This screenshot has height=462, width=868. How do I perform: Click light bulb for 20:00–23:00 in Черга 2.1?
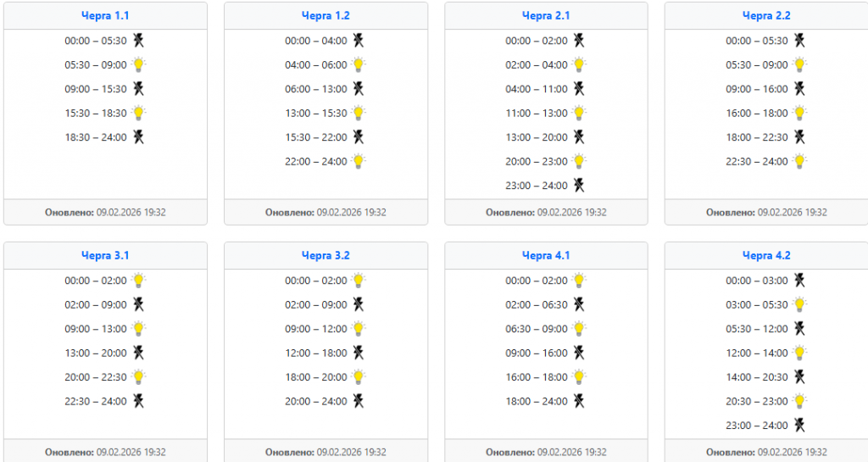point(579,161)
